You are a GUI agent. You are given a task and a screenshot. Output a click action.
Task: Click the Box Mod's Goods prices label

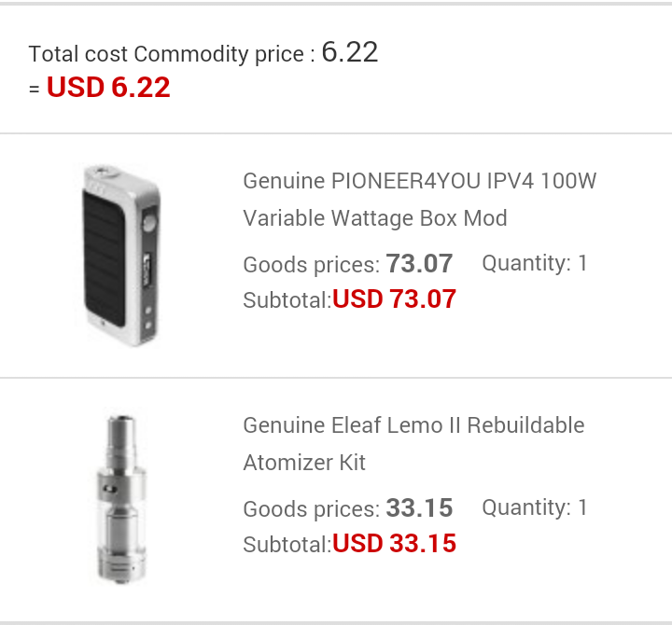pos(311,265)
